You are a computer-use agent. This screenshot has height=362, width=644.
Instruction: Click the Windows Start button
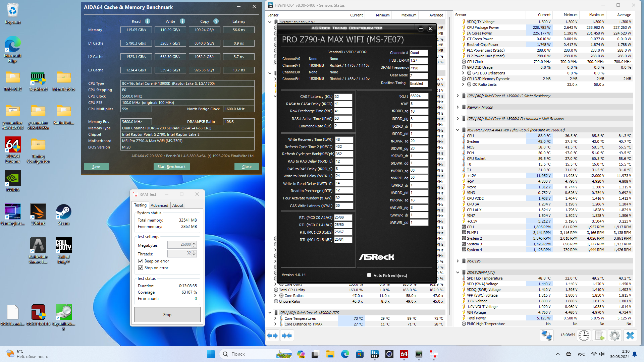tap(211, 354)
